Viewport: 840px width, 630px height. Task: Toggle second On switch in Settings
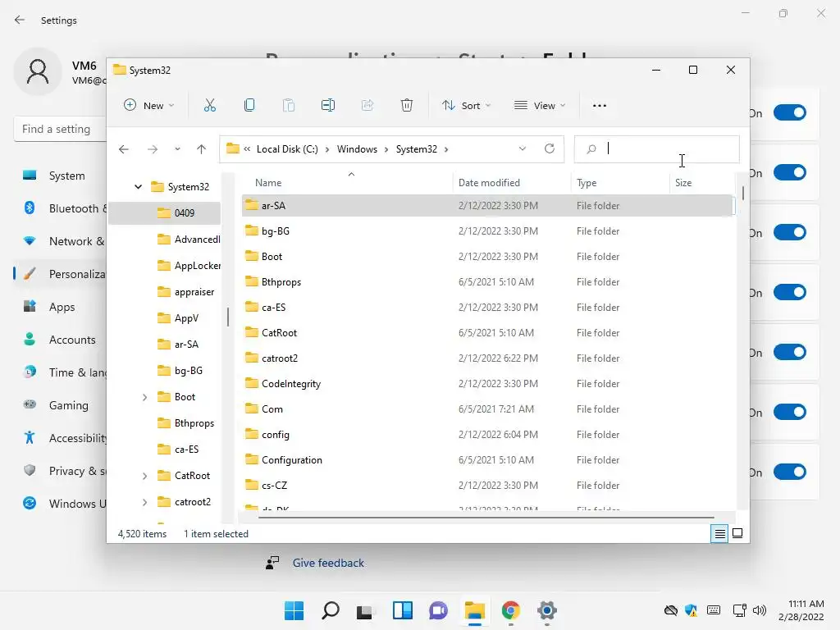(790, 172)
